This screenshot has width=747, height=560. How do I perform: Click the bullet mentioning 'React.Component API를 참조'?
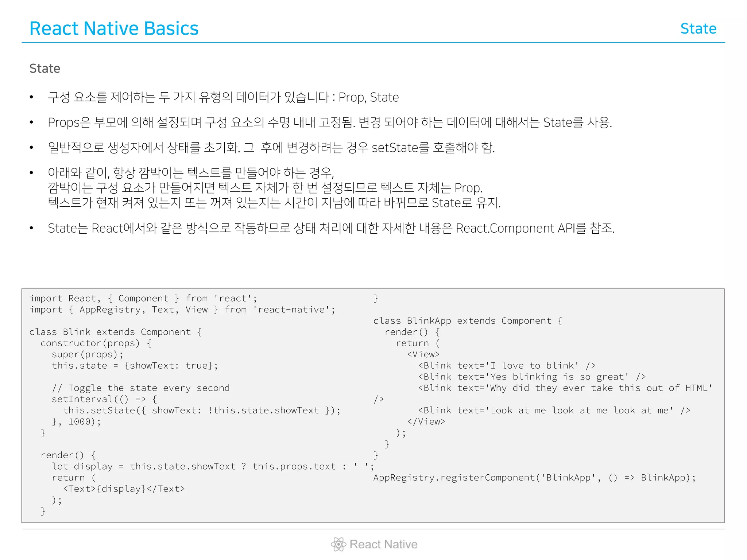point(331,228)
